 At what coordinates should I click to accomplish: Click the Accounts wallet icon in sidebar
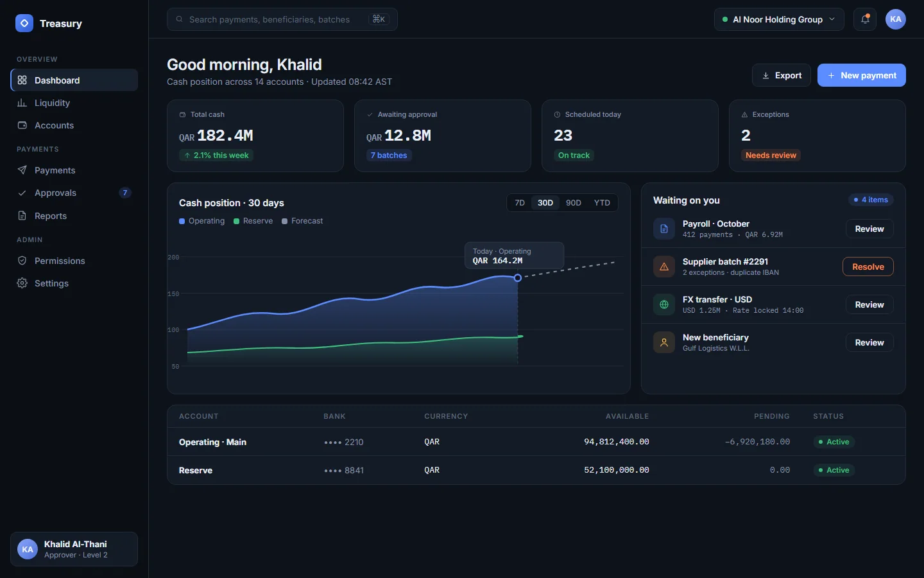pos(22,125)
